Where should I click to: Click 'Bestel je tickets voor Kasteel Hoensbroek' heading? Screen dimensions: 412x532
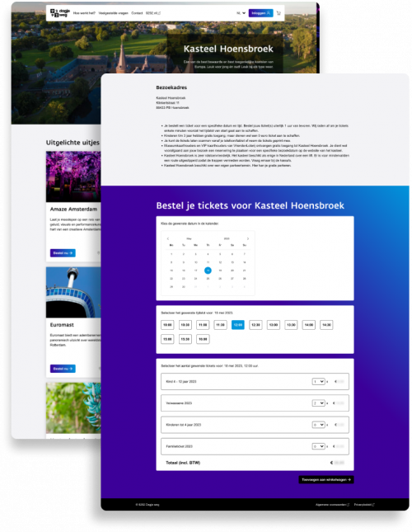250,205
